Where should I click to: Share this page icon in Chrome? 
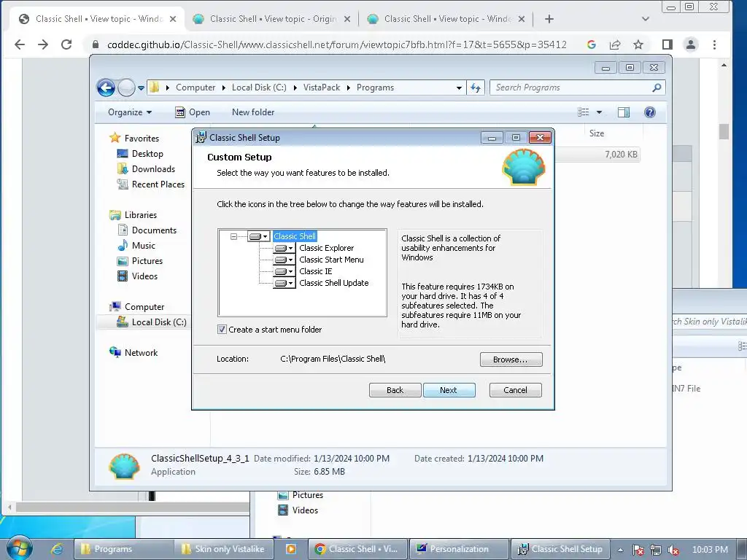615,44
